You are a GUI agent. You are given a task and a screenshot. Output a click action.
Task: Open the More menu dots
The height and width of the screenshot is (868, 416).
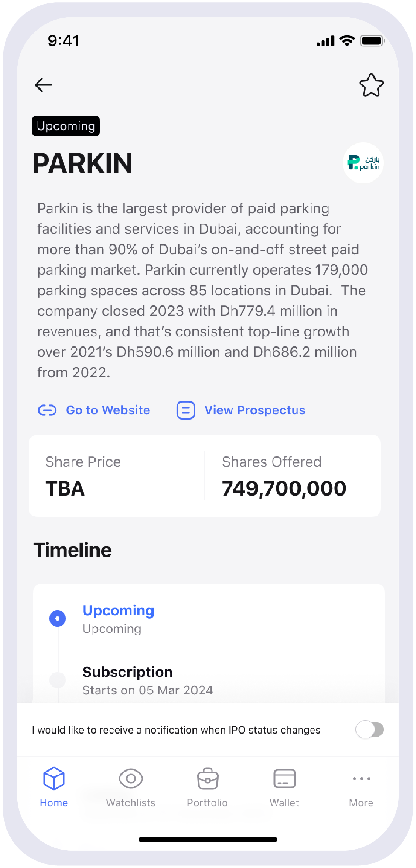pyautogui.click(x=361, y=778)
